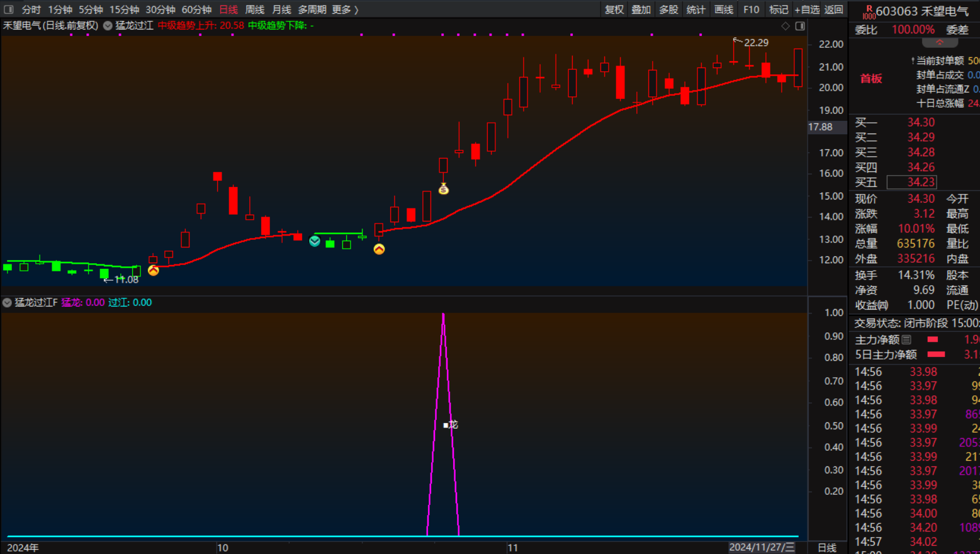Click the orange up-arrow icon near 11.08
The height and width of the screenshot is (554, 980).
pyautogui.click(x=153, y=270)
